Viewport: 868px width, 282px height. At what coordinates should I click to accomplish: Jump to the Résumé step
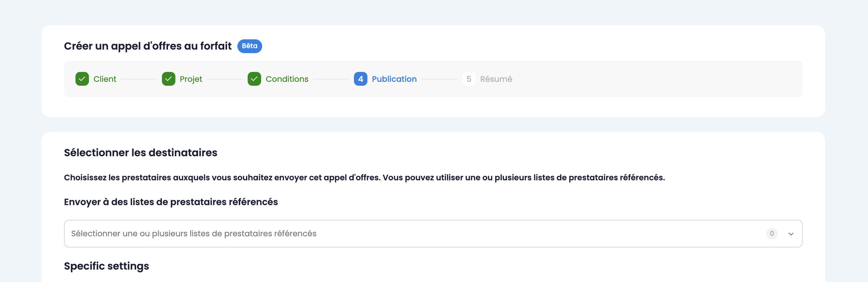(x=496, y=79)
